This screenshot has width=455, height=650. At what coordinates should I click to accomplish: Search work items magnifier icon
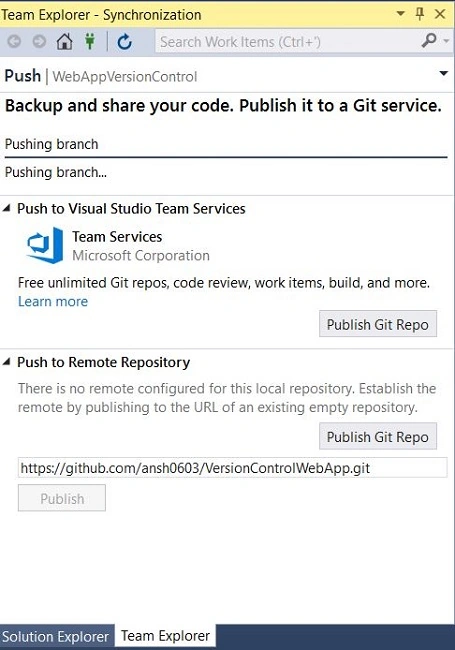pyautogui.click(x=428, y=41)
